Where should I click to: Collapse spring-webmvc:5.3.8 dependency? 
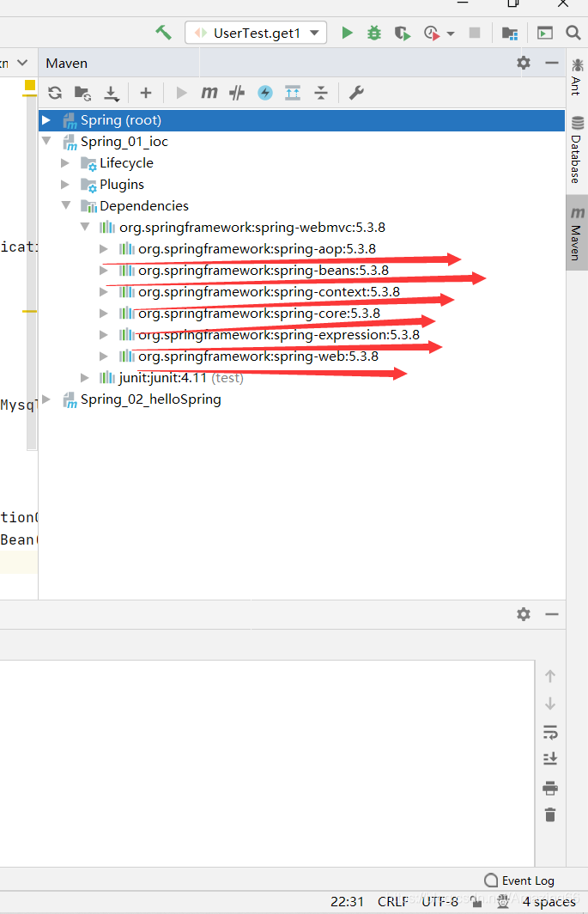point(85,227)
